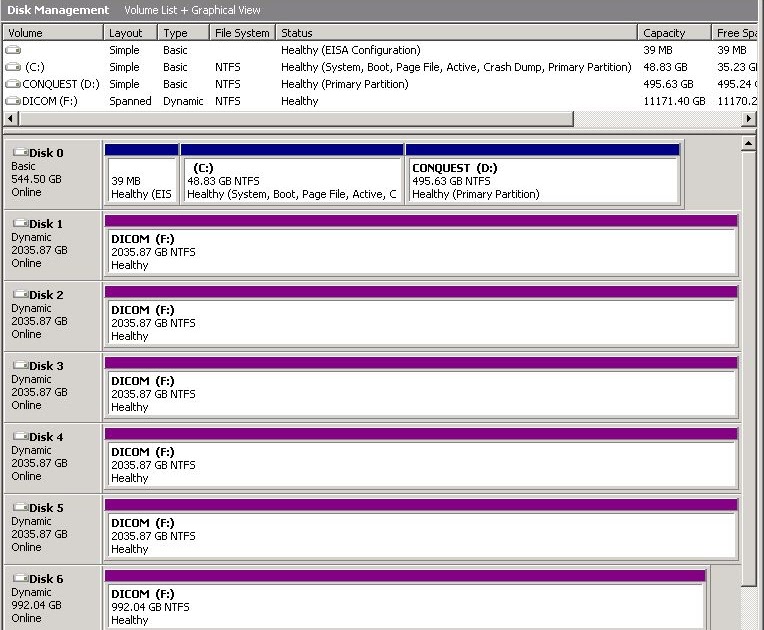This screenshot has width=764, height=630.
Task: Select the CONQUEST (D:) drive icon in list
Action: tap(13, 84)
